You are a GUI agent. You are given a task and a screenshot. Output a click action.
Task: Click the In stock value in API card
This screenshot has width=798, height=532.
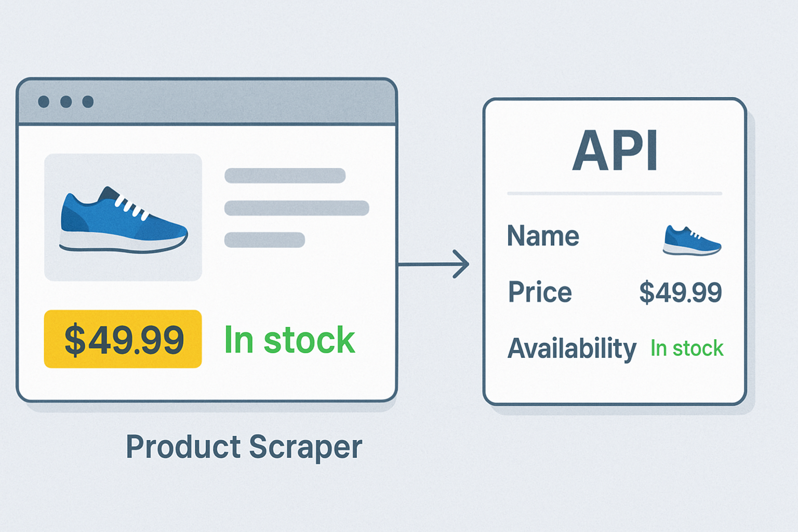(x=687, y=348)
